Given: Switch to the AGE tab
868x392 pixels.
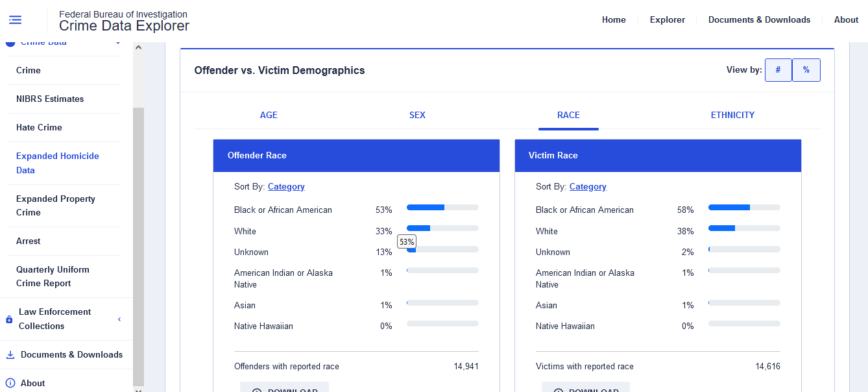Looking at the screenshot, I should pyautogui.click(x=269, y=115).
